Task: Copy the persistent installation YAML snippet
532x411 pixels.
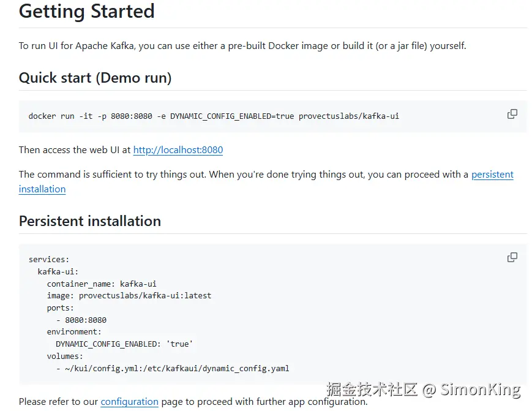Action: (x=512, y=257)
